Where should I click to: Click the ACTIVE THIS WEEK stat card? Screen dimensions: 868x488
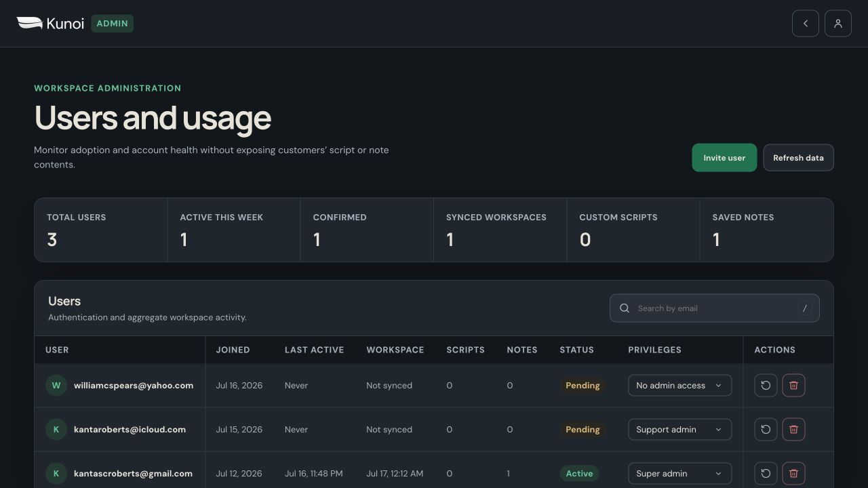click(x=234, y=230)
